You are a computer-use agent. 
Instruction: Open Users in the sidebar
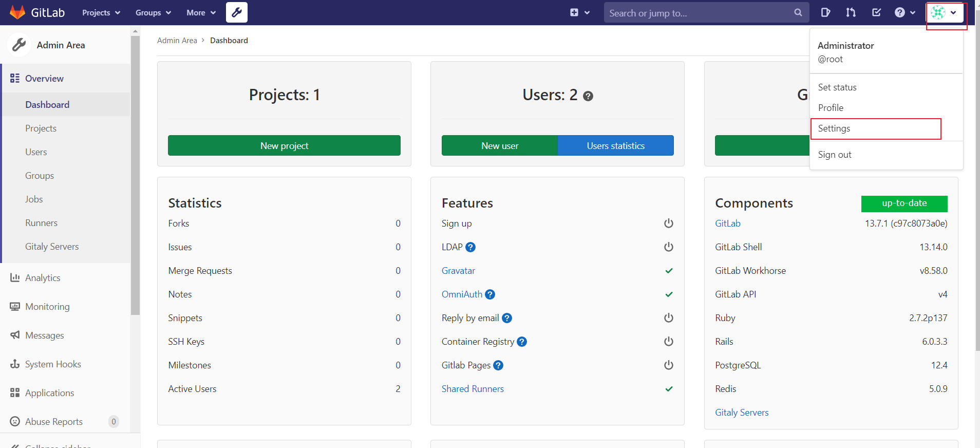(x=36, y=152)
